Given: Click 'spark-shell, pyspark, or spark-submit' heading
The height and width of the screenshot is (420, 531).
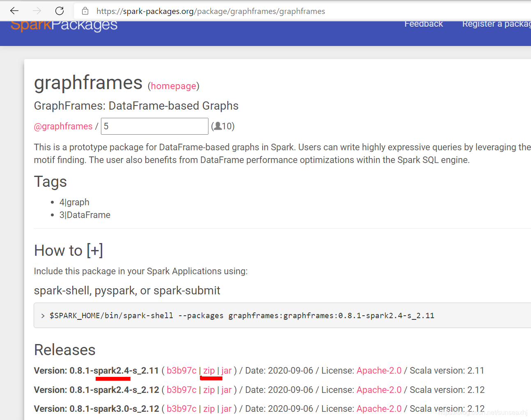Looking at the screenshot, I should click(127, 290).
